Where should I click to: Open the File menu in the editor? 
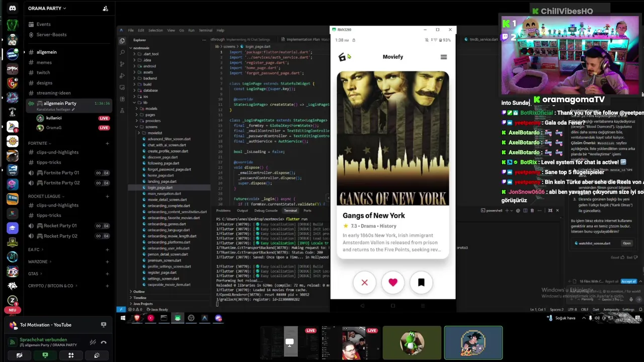[x=131, y=30]
